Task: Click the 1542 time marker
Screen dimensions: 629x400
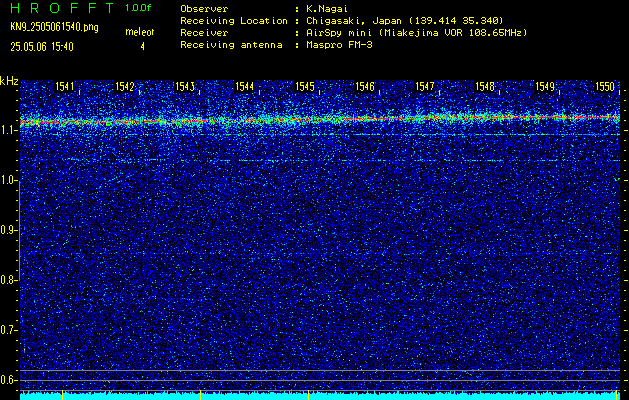Action: [125, 86]
